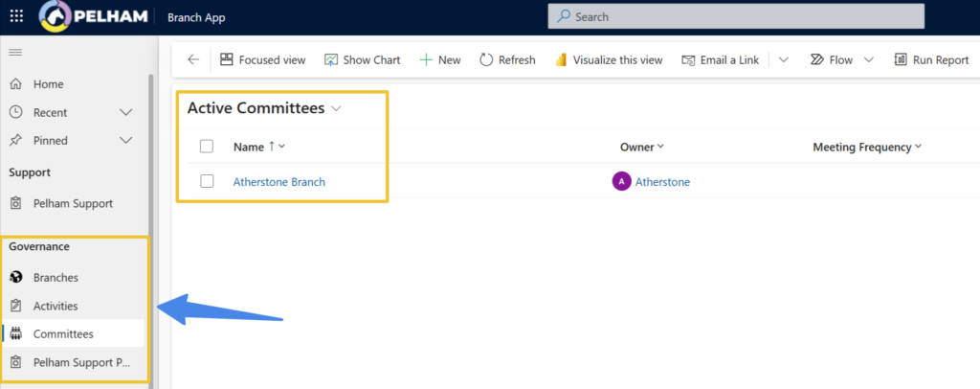Click the Focused view toolbar icon

click(227, 59)
